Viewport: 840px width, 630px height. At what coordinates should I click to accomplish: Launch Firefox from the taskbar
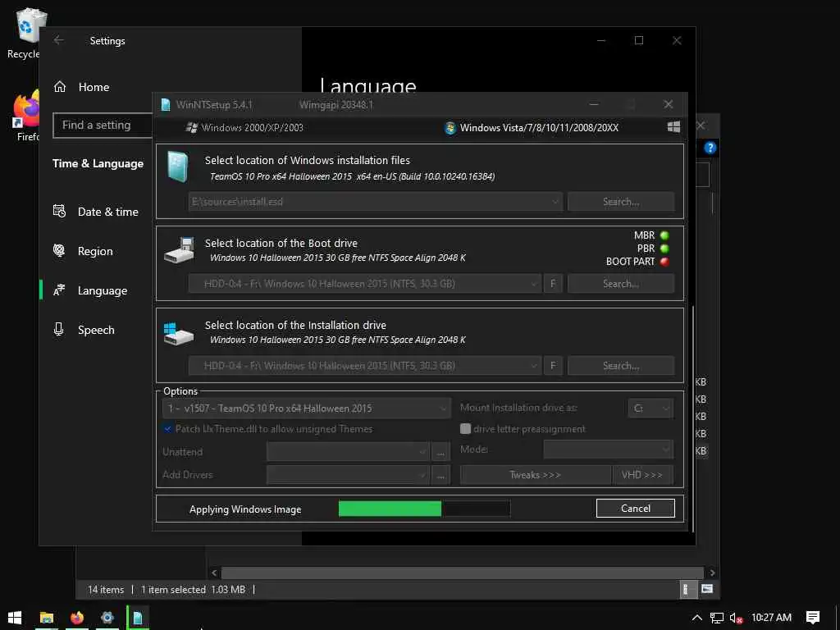[x=77, y=618]
